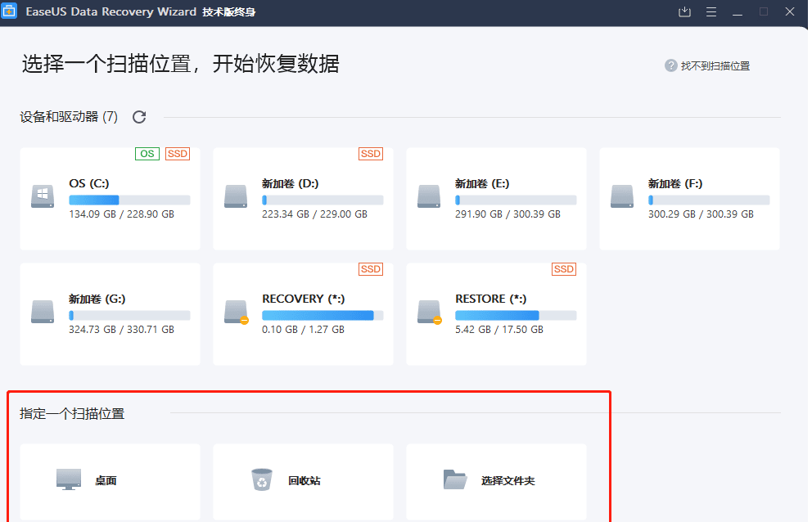
Task: Click the RECOVERY (*:) partition icon
Action: point(236,312)
